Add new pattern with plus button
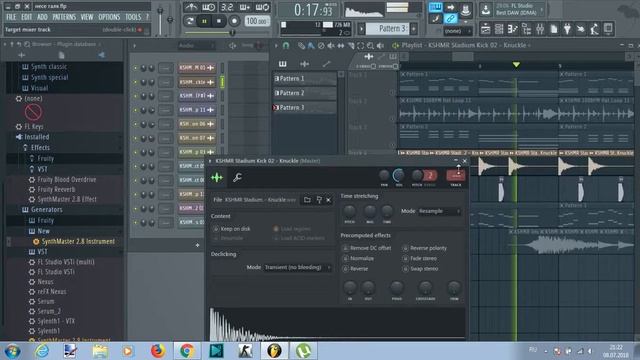Screen dimensions: 640x360 (414, 29)
